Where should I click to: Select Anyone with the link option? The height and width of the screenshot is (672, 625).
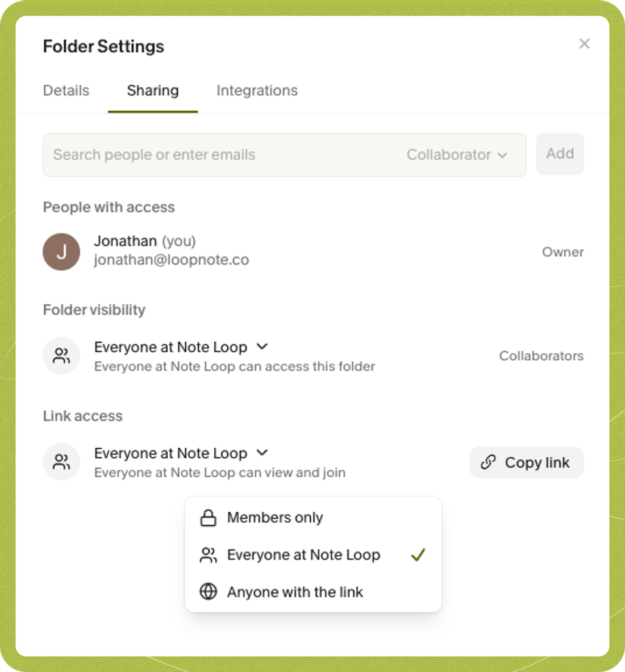pyautogui.click(x=295, y=592)
